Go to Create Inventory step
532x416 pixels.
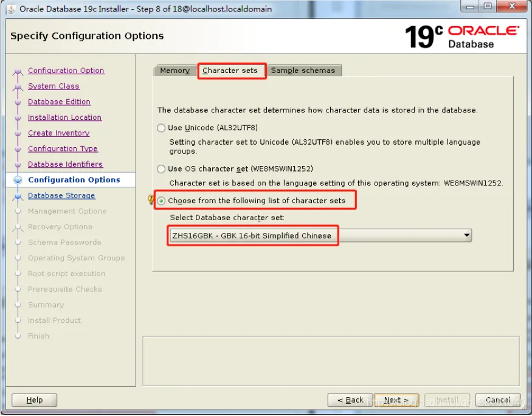[59, 133]
